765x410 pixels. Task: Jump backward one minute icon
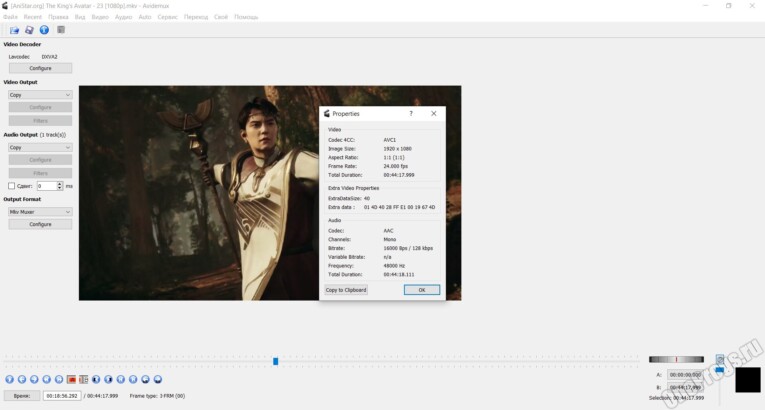click(145, 379)
